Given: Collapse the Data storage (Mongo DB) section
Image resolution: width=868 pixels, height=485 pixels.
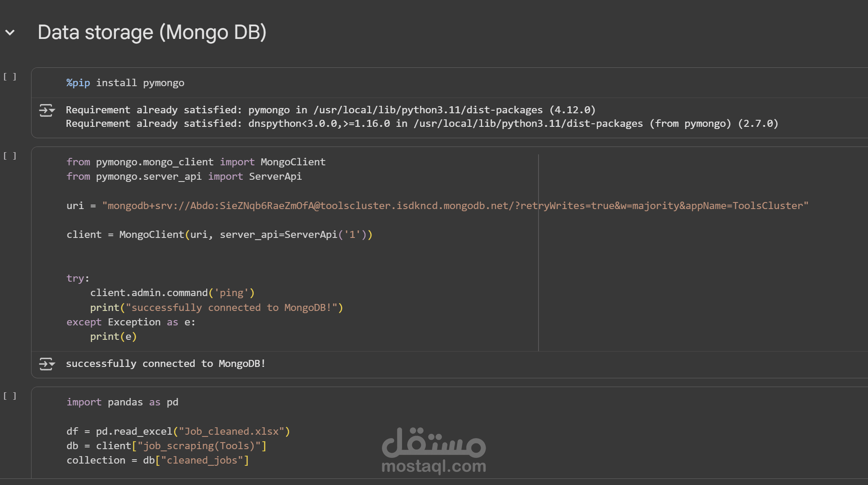Looking at the screenshot, I should coord(10,33).
